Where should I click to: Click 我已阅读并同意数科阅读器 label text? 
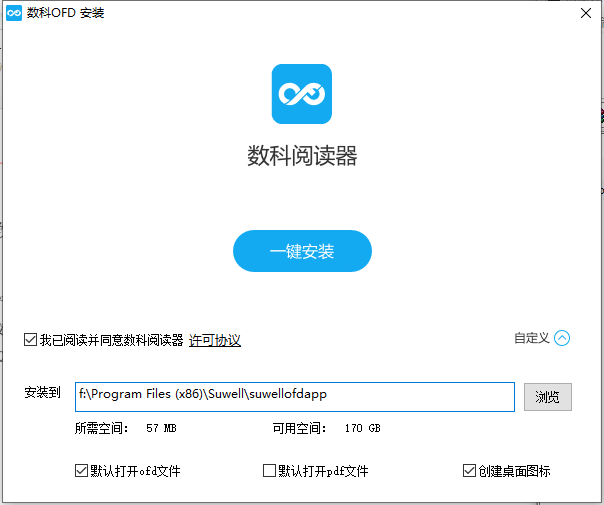(x=111, y=340)
